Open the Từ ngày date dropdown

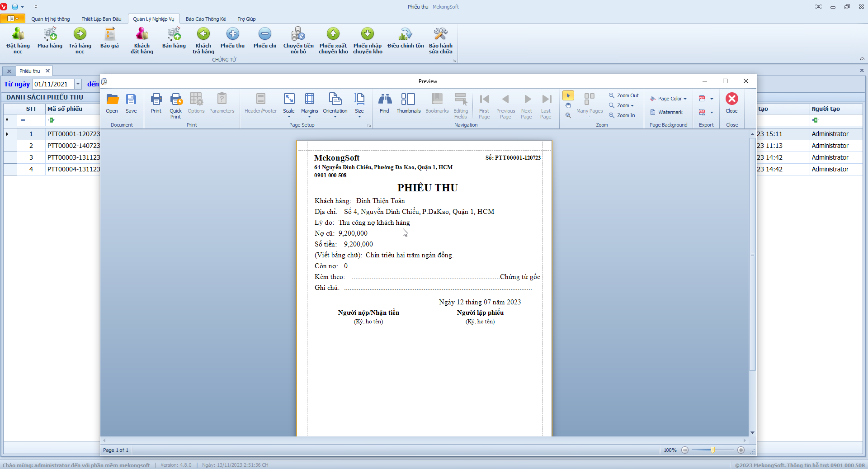[78, 84]
